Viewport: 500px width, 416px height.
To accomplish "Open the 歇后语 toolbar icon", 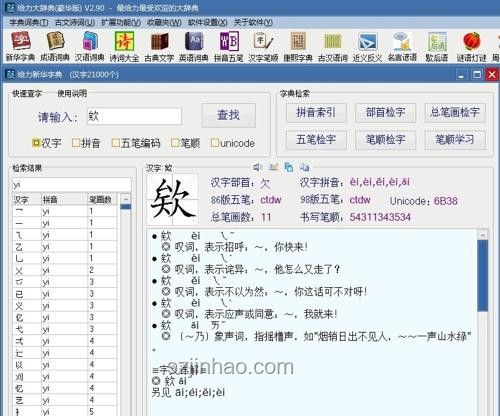I will pyautogui.click(x=437, y=47).
